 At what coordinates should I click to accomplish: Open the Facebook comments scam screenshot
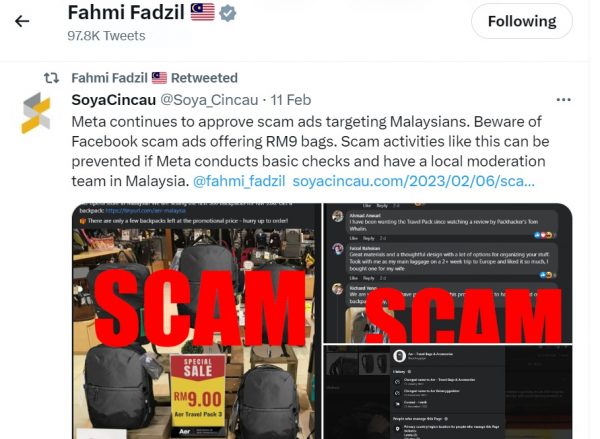pyautogui.click(x=448, y=273)
